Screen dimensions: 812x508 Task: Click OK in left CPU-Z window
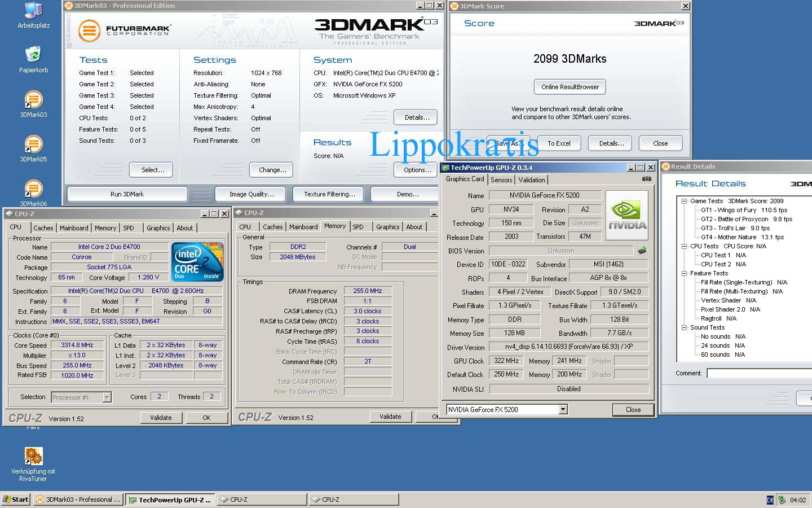point(206,418)
